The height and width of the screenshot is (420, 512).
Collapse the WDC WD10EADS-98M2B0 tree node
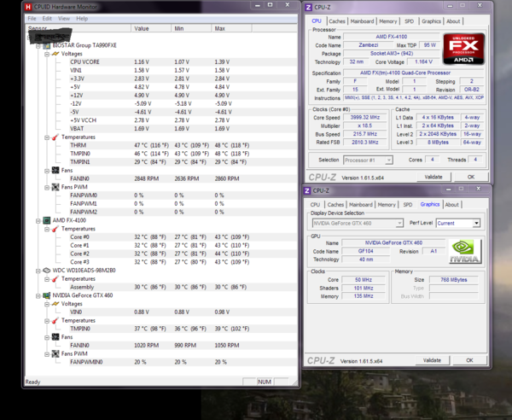click(x=38, y=271)
